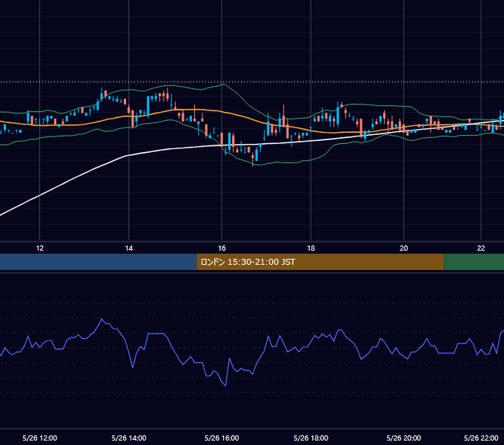504x445 pixels.
Task: Click the 5/26 14:00 date label
Action: 129,438
